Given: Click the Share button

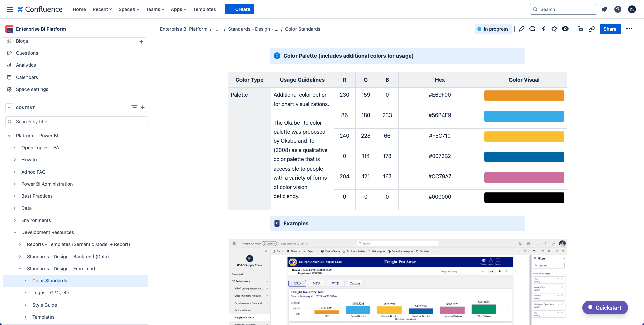Looking at the screenshot, I should coord(610,29).
